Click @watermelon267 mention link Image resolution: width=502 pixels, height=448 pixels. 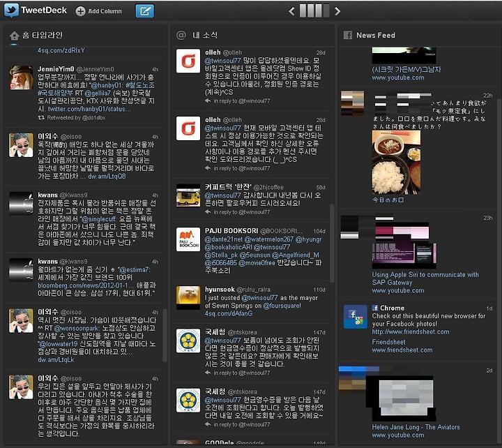pyautogui.click(x=269, y=239)
